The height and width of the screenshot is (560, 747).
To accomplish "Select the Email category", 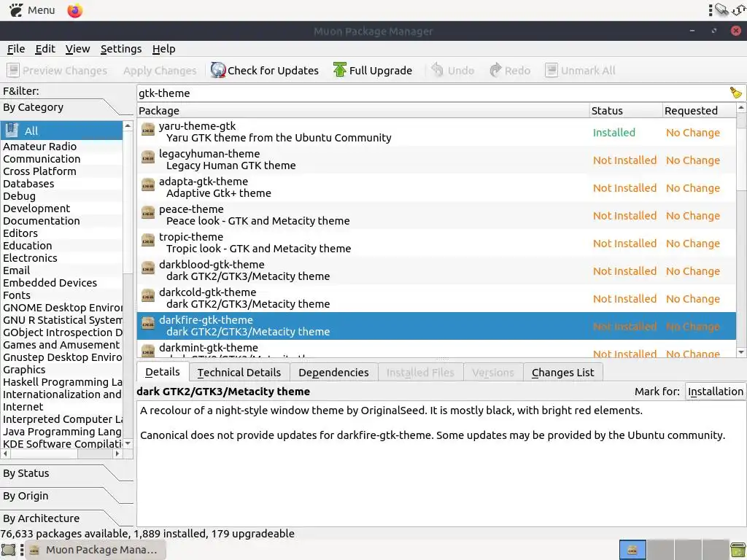I will [61, 270].
